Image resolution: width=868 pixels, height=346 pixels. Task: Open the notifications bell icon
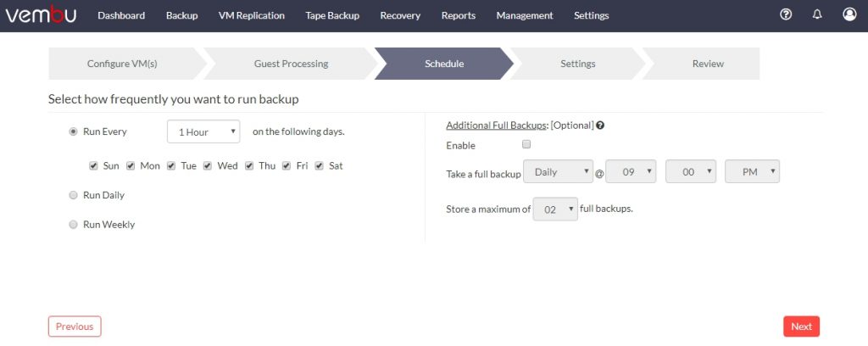click(817, 15)
